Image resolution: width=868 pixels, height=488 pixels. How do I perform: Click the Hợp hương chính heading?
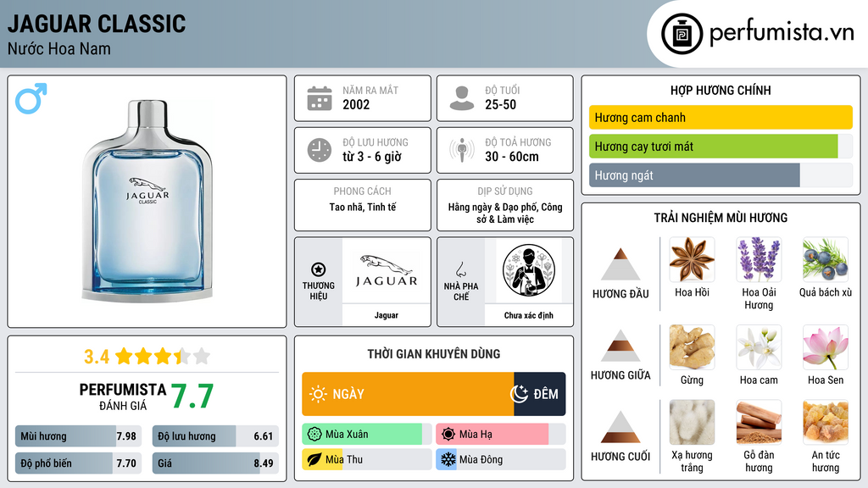[721, 90]
